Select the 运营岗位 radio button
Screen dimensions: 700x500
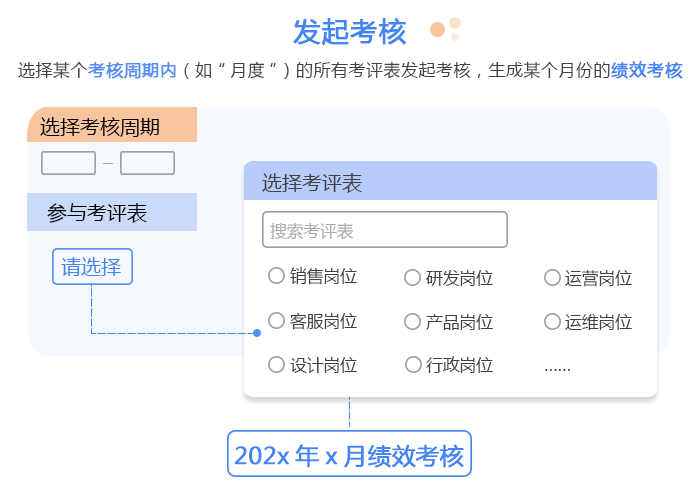pyautogui.click(x=552, y=277)
